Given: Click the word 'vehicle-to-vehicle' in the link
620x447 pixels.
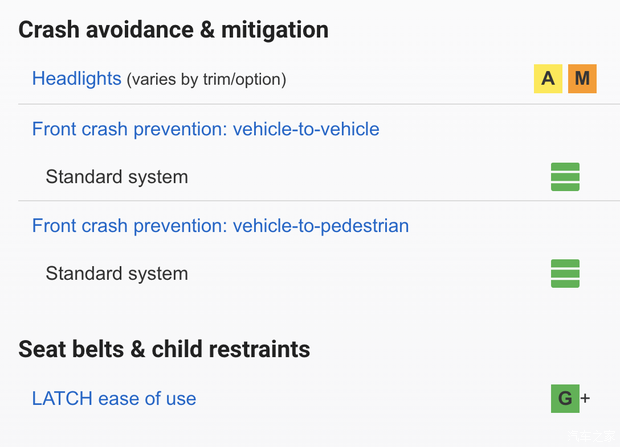Looking at the screenshot, I should pos(306,129).
